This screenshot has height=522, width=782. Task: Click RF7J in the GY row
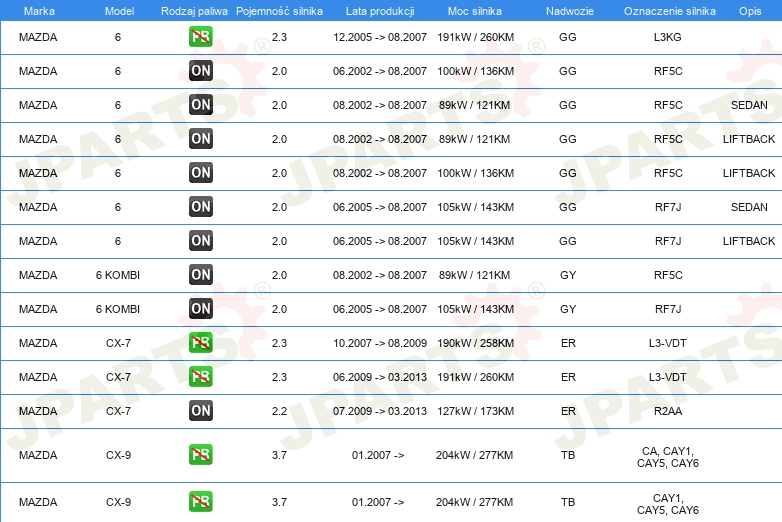668,309
